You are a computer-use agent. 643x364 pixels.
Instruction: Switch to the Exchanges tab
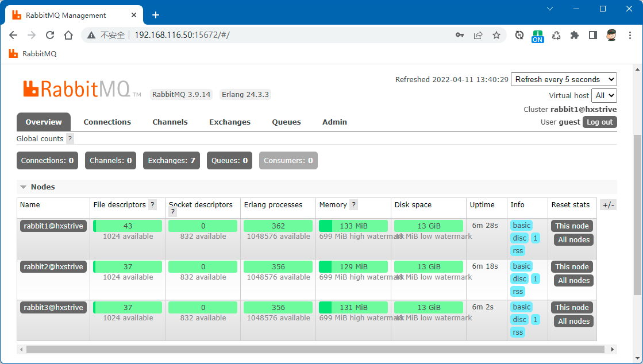click(230, 122)
